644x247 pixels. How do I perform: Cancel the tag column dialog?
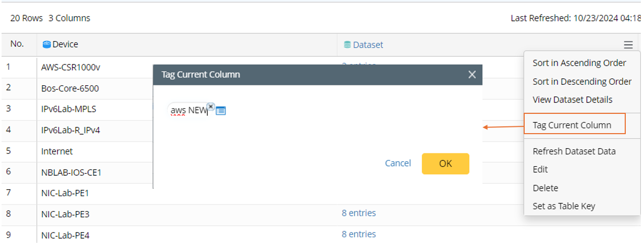tap(398, 163)
